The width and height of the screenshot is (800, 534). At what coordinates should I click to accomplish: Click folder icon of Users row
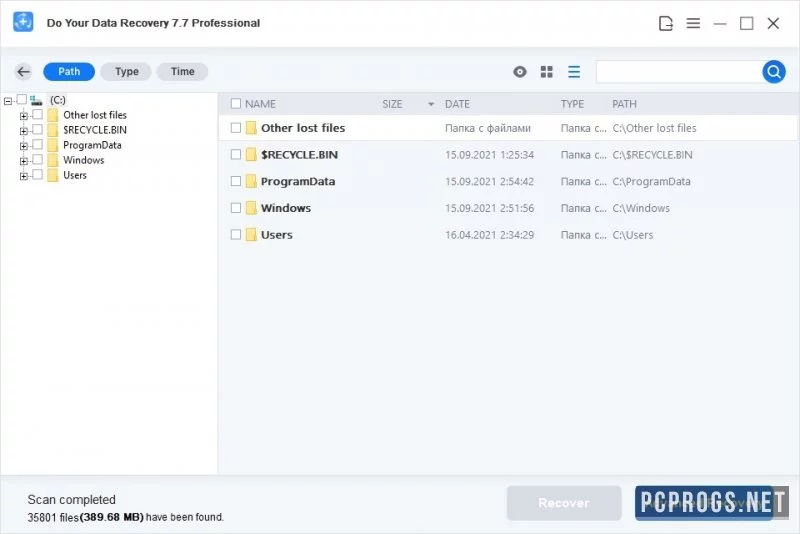(x=251, y=235)
